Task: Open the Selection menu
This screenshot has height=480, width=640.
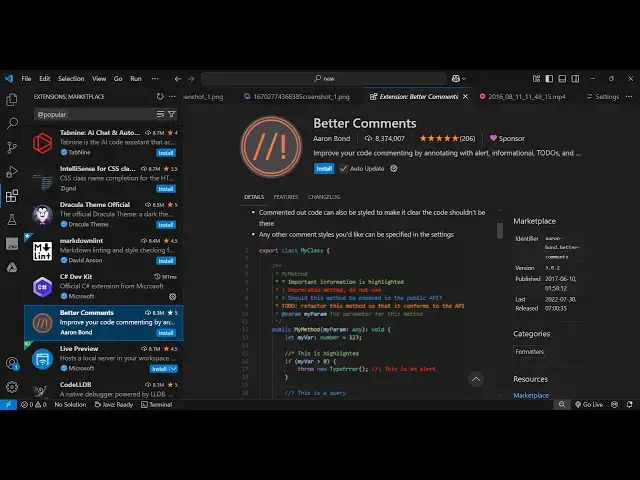Action: [71, 78]
